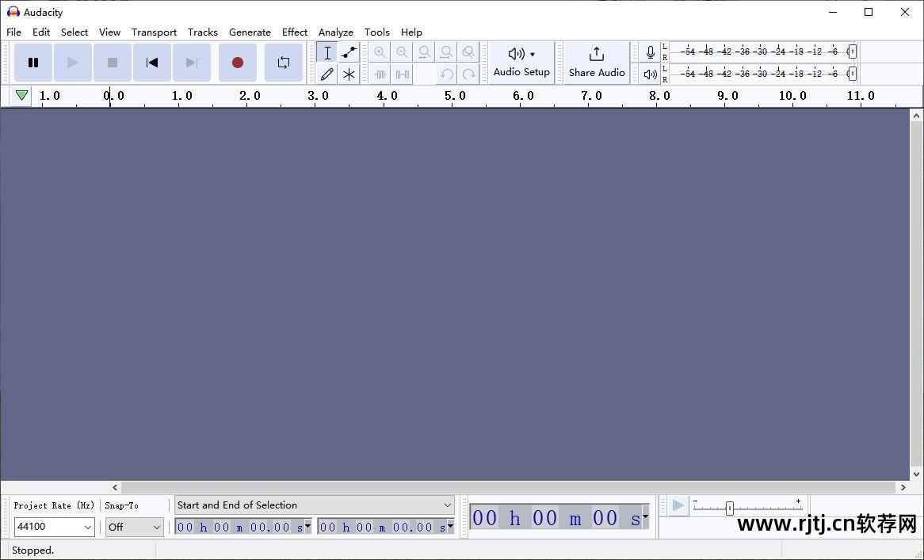This screenshot has width=924, height=560.
Task: Open the Help menu
Action: pos(411,32)
